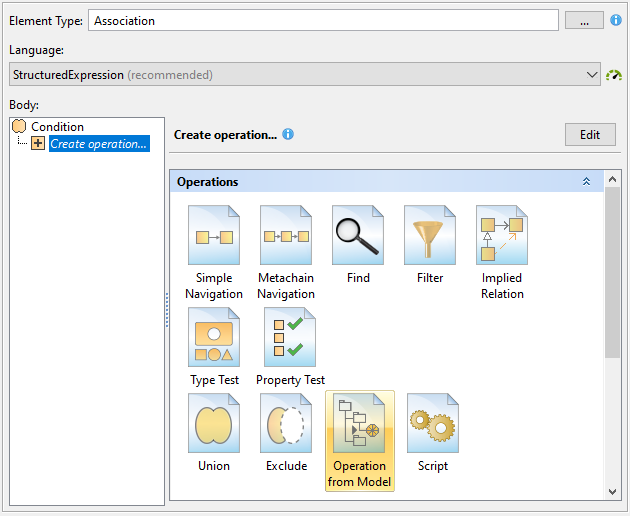Image resolution: width=630 pixels, height=516 pixels.
Task: Choose the Exclude operation
Action: [286, 424]
